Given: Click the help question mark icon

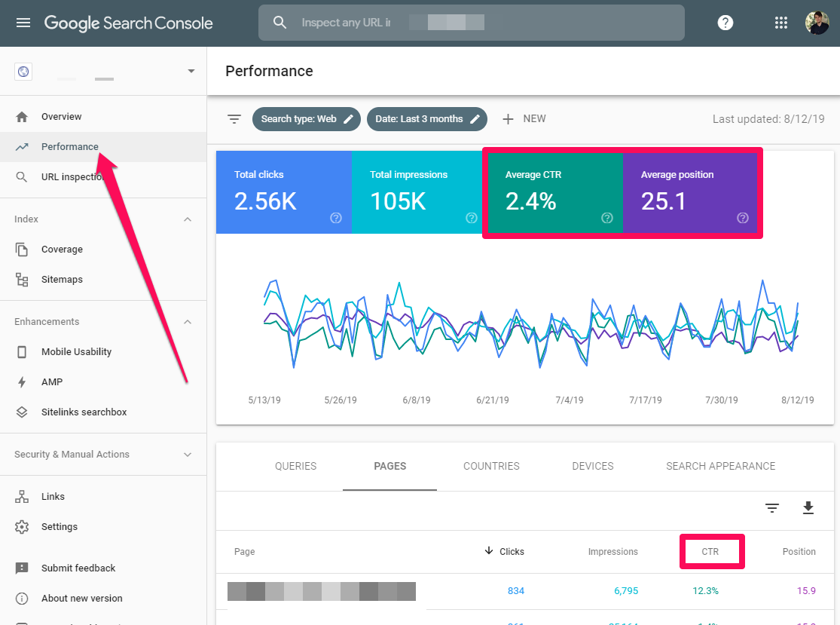Looking at the screenshot, I should tap(725, 23).
